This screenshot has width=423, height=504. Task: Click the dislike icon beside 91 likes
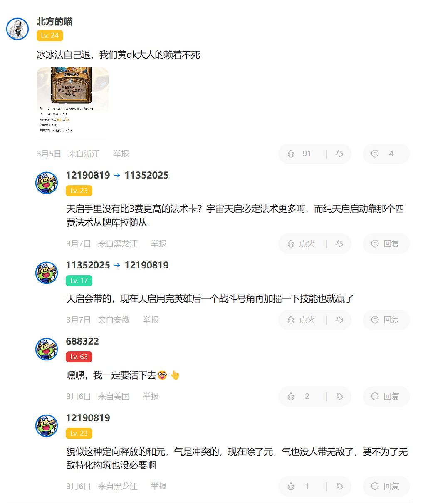(339, 154)
